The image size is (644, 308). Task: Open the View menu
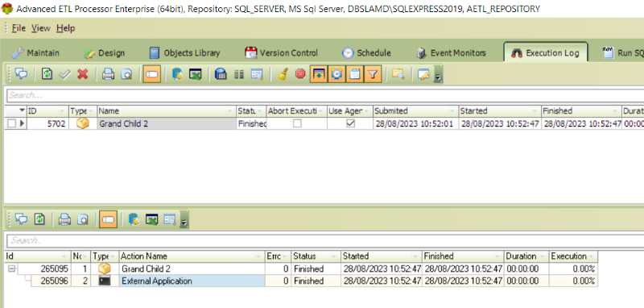point(41,28)
